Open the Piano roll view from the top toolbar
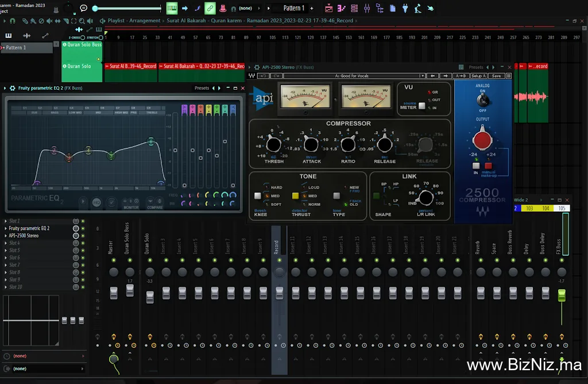 click(341, 8)
